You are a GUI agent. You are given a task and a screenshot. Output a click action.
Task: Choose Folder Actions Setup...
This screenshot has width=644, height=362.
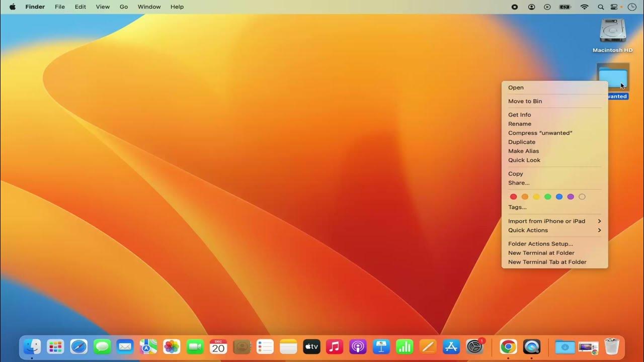[x=554, y=244]
